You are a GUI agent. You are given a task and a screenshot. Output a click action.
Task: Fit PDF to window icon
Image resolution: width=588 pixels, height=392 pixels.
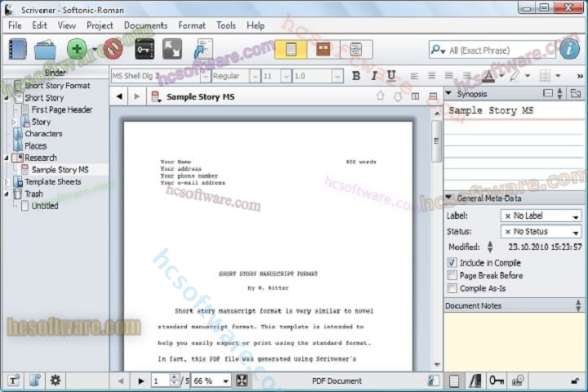click(x=242, y=381)
